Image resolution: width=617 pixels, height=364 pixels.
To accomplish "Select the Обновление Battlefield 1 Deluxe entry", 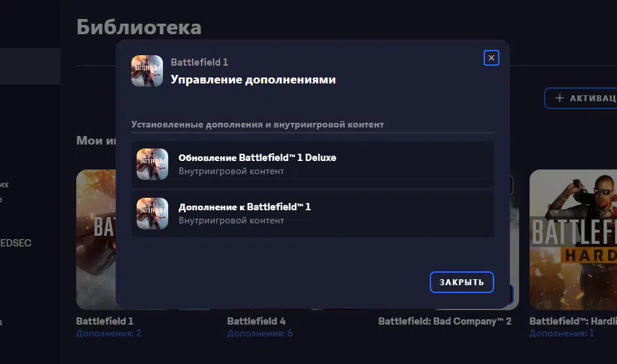I will pyautogui.click(x=312, y=164).
